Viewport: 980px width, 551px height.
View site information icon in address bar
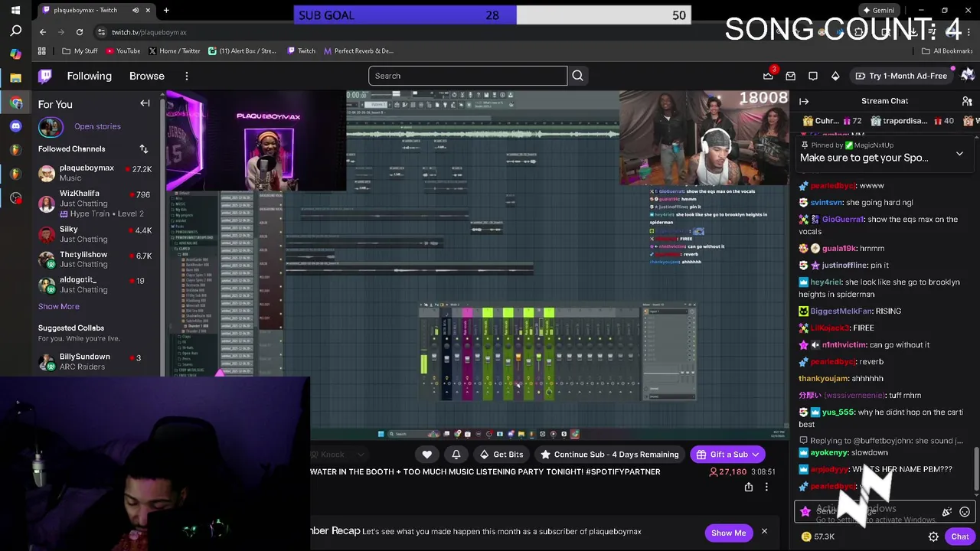[101, 32]
